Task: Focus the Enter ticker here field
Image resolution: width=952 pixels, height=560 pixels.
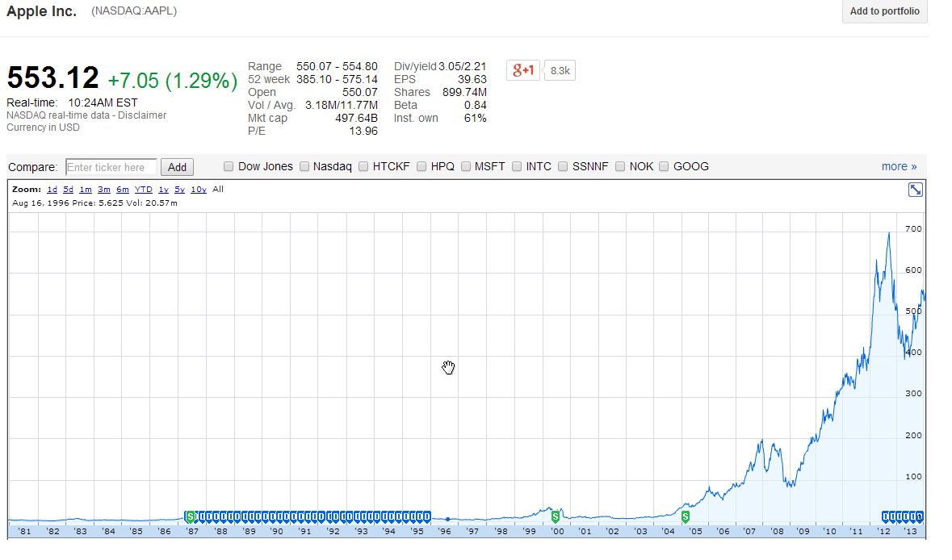Action: pyautogui.click(x=111, y=168)
